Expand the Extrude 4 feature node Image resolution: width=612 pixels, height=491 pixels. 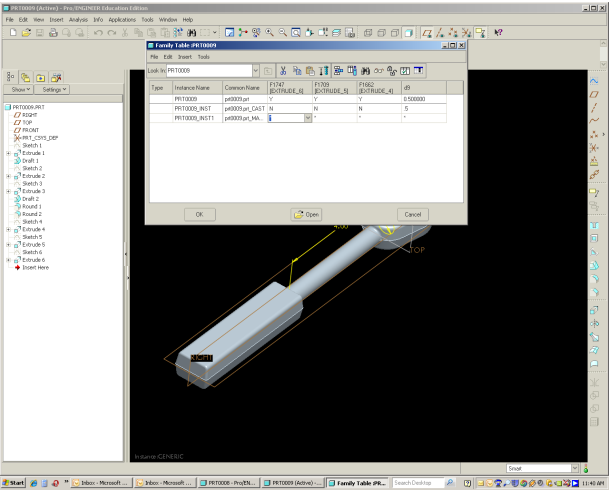click(8, 229)
